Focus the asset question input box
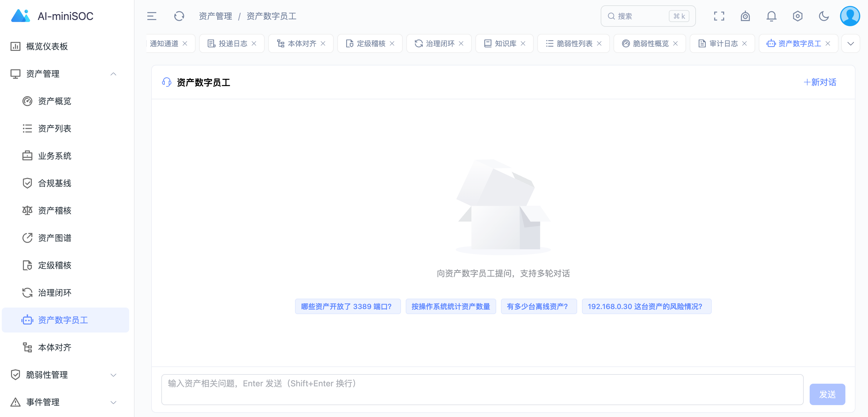Screen dimensions: 868x417 pyautogui.click(x=482, y=389)
